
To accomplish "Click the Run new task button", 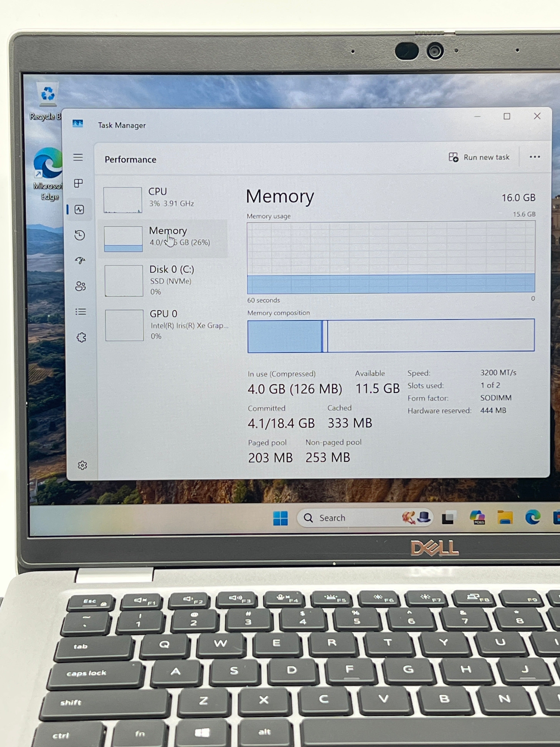I will coord(479,157).
